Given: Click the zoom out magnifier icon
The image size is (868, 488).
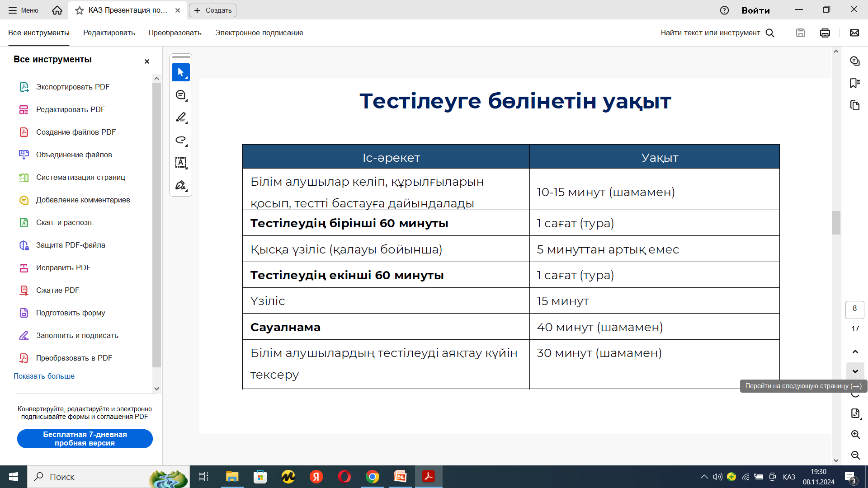Looking at the screenshot, I should pos(855,455).
